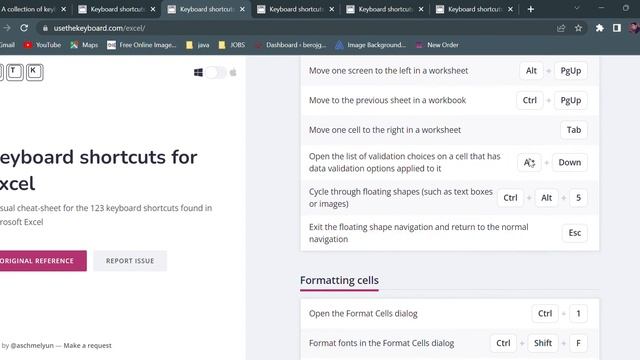The width and height of the screenshot is (640, 360).
Task: Open the profile avatar icon
Action: point(635,28)
